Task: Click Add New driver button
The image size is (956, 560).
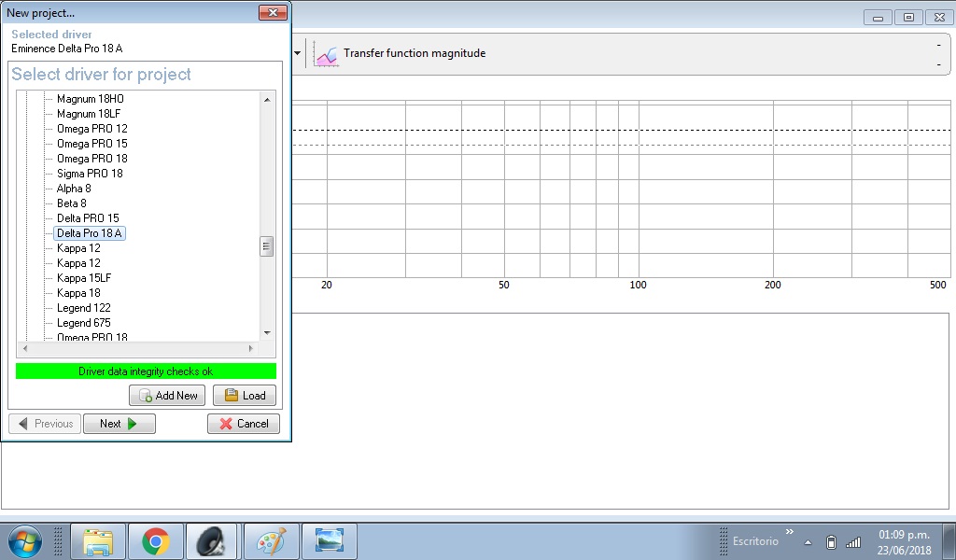Action: pyautogui.click(x=167, y=396)
